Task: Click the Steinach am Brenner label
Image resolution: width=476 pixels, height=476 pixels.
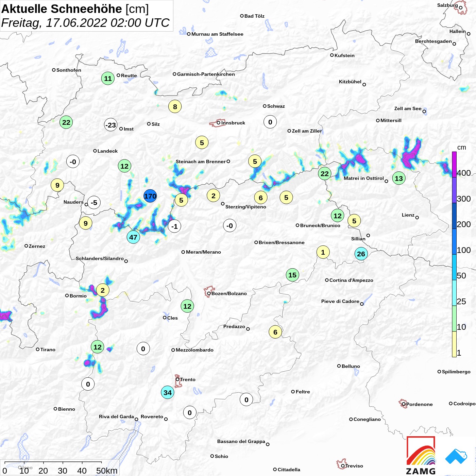Action: click(201, 161)
